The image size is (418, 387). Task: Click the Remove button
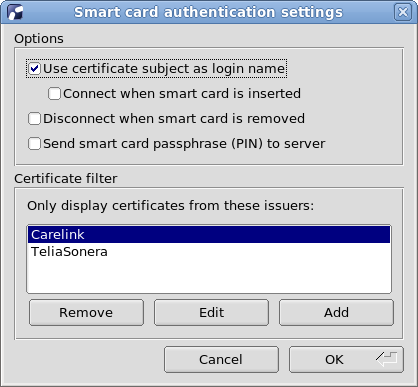86,313
